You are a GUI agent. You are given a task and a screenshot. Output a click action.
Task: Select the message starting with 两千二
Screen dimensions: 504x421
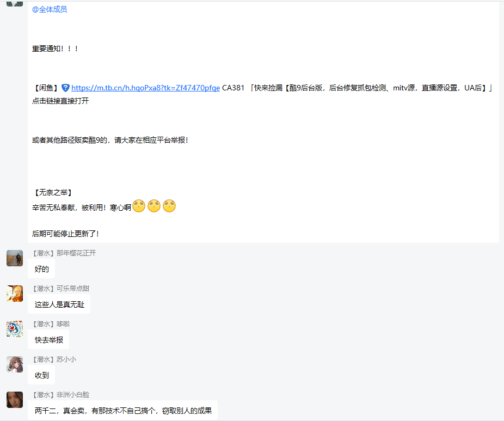[123, 411]
